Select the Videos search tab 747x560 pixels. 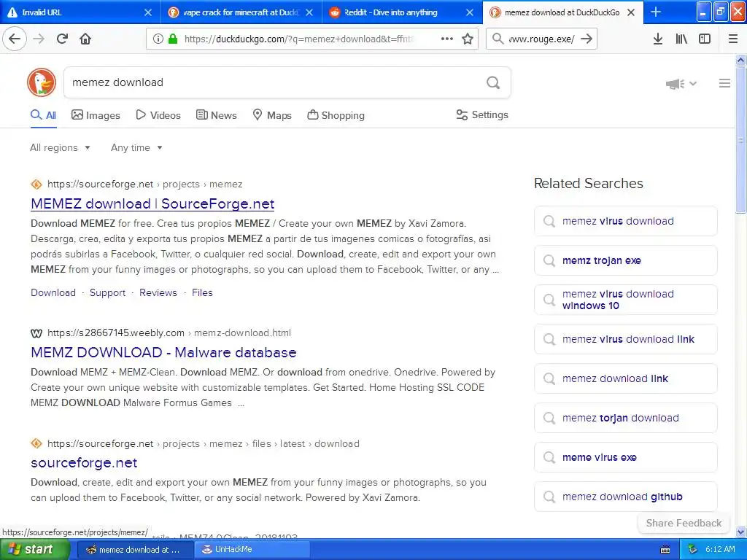tap(158, 115)
